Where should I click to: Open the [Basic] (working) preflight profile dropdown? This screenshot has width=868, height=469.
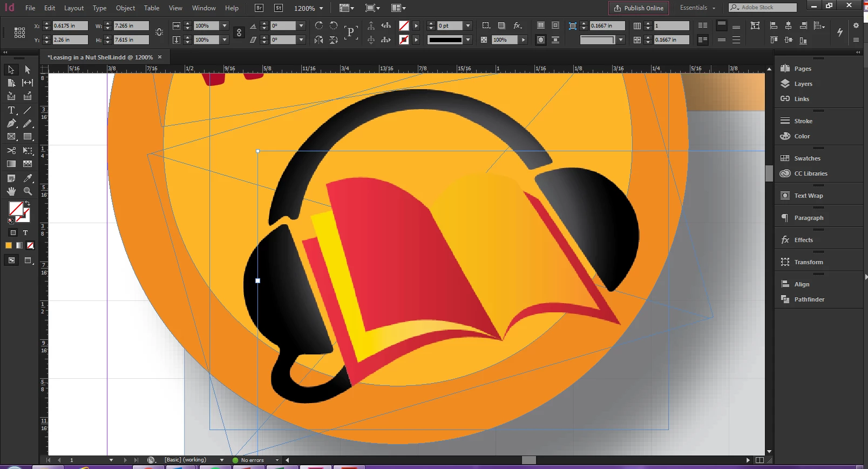click(x=222, y=460)
